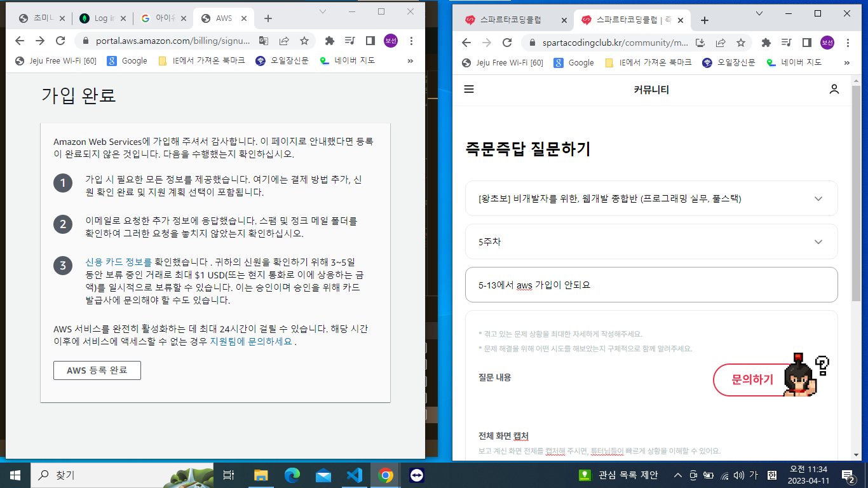Go back in the AWS browser window
This screenshot has width=868, height=488.
tap(20, 41)
